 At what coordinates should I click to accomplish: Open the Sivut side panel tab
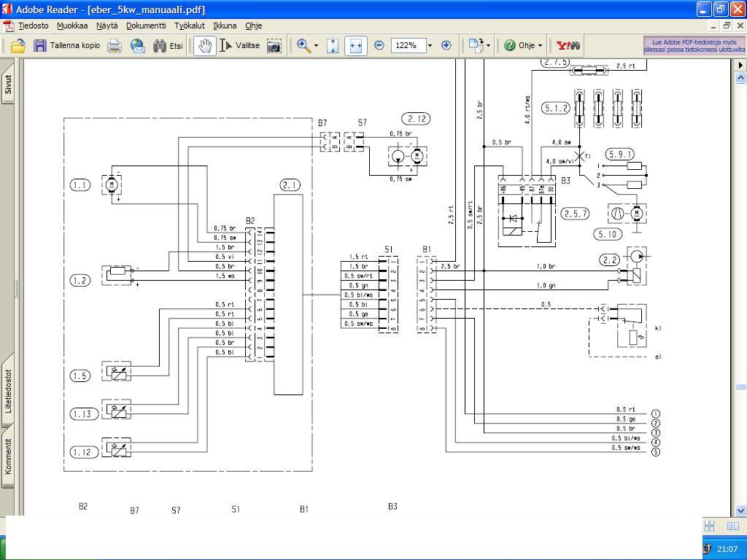[8, 85]
